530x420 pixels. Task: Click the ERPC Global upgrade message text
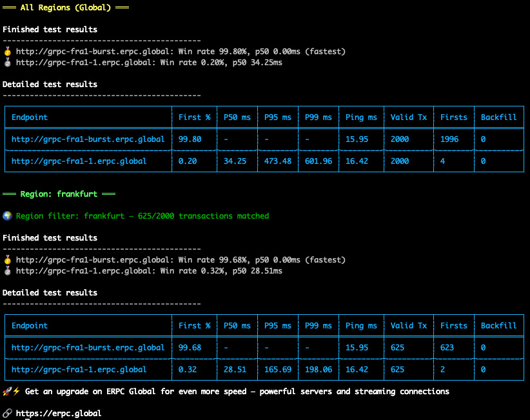pos(237,391)
